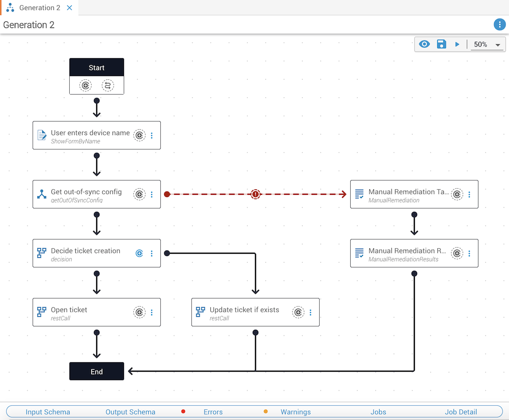Screen dimensions: 509x420
Task: Click transition dot below Decide ticket creation
Action: coord(96,274)
